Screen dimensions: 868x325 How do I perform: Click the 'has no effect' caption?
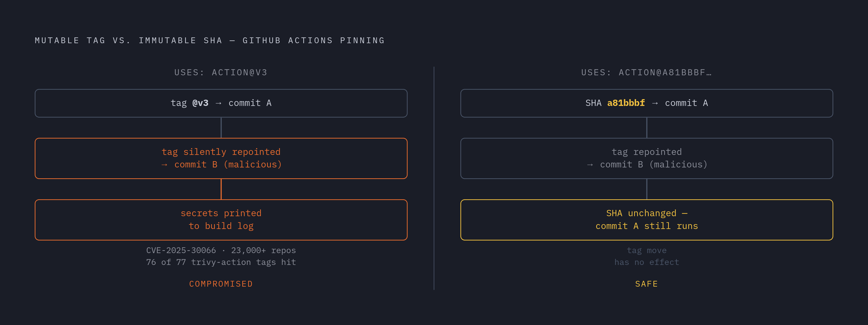pyautogui.click(x=647, y=262)
